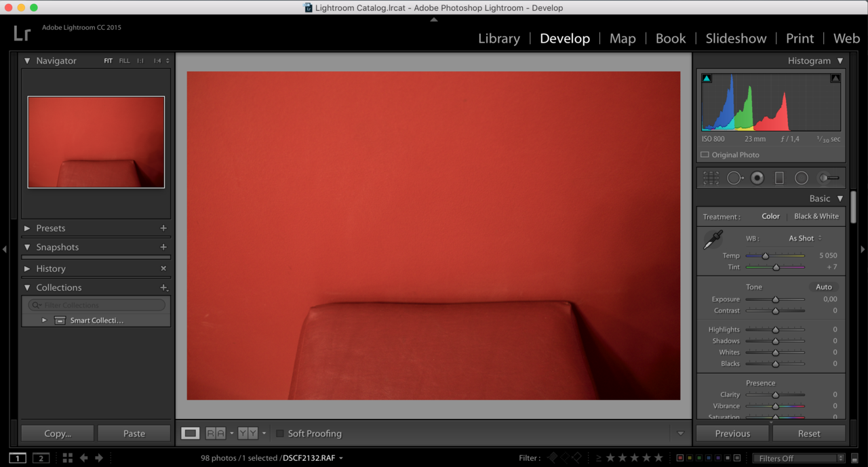Enable the Soft Proofing checkbox
868x467 pixels.
pos(279,434)
